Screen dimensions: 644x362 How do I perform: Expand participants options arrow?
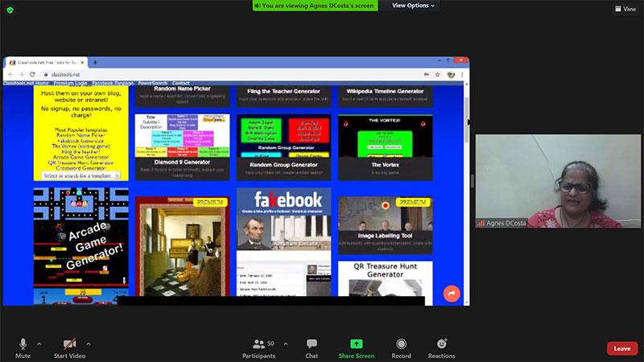286,343
